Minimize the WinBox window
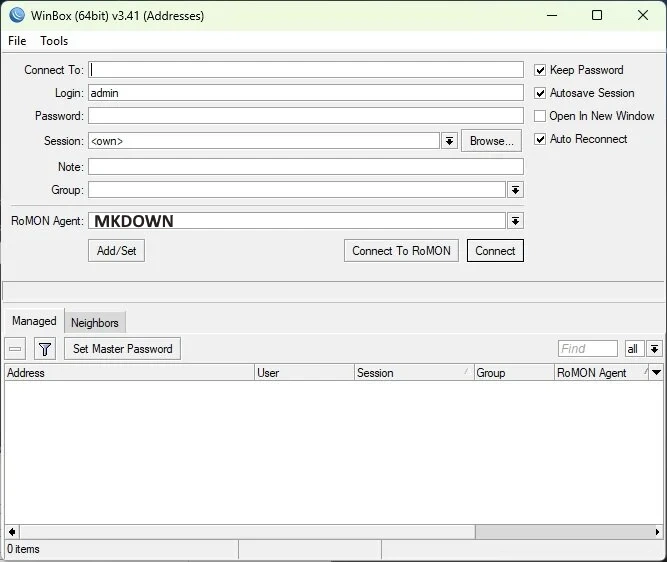Screen dimensions: 667x562 coord(552,15)
